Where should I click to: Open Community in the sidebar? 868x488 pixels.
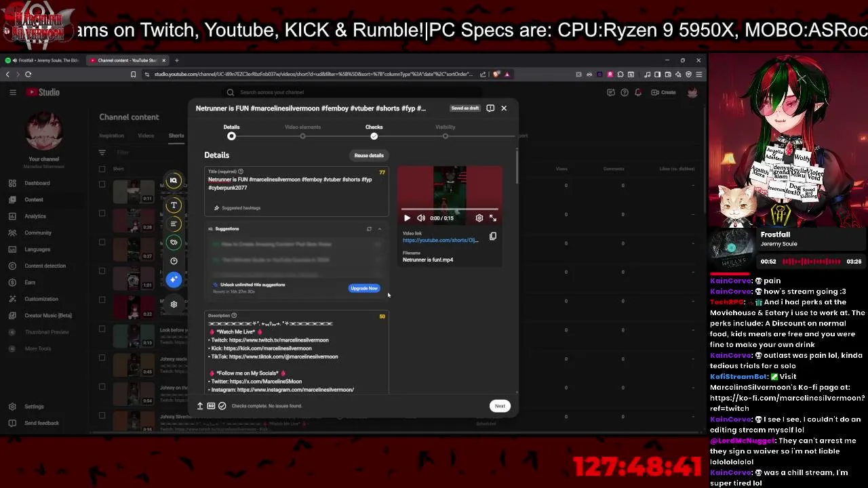[38, 232]
